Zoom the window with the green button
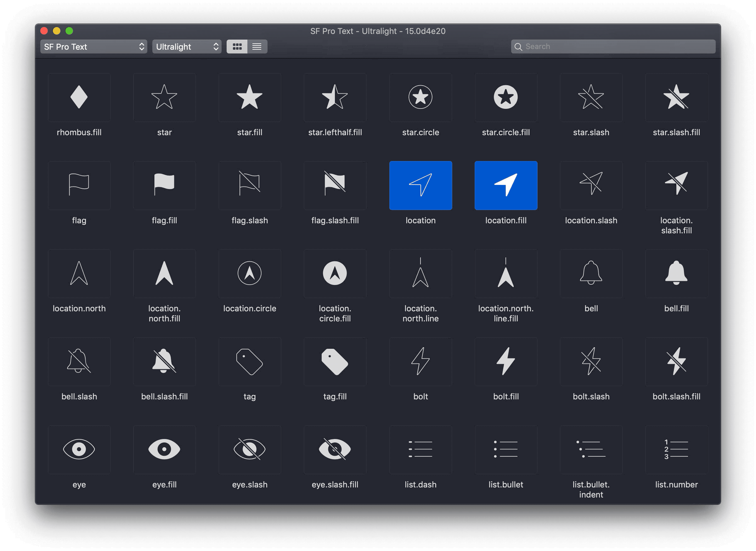 click(x=70, y=31)
